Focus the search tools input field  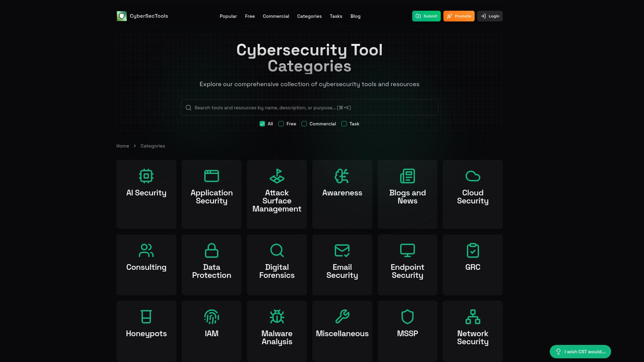click(309, 108)
